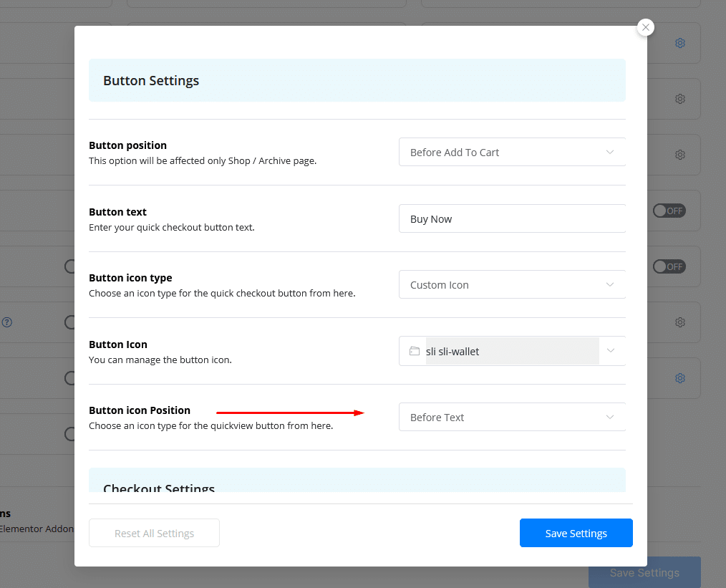The height and width of the screenshot is (588, 726).
Task: Enable the lower OFF toggle switch
Action: coord(669,266)
